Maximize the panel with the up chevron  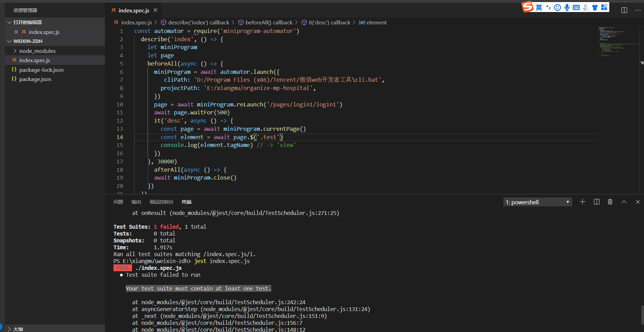tap(624, 202)
